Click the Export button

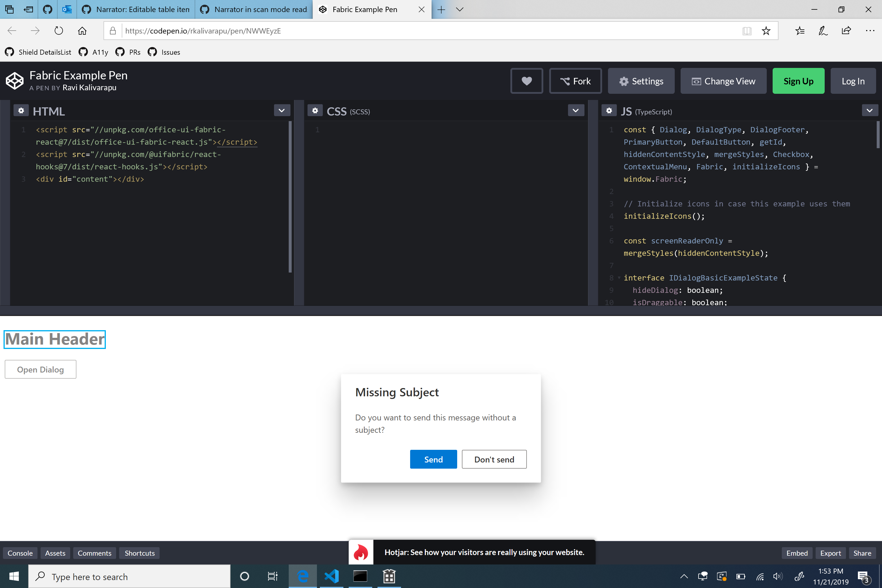[x=831, y=553]
